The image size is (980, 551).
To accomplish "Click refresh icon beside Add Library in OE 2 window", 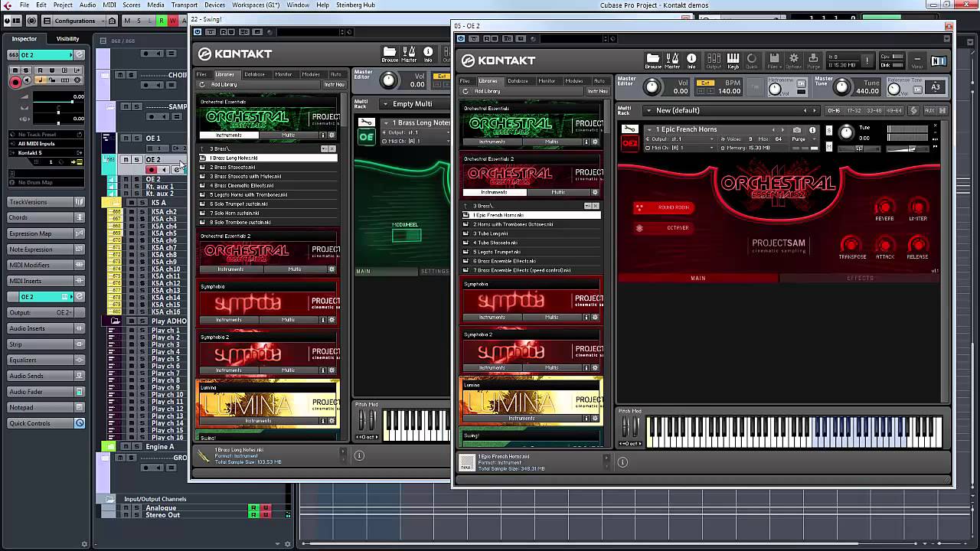I will pos(465,91).
